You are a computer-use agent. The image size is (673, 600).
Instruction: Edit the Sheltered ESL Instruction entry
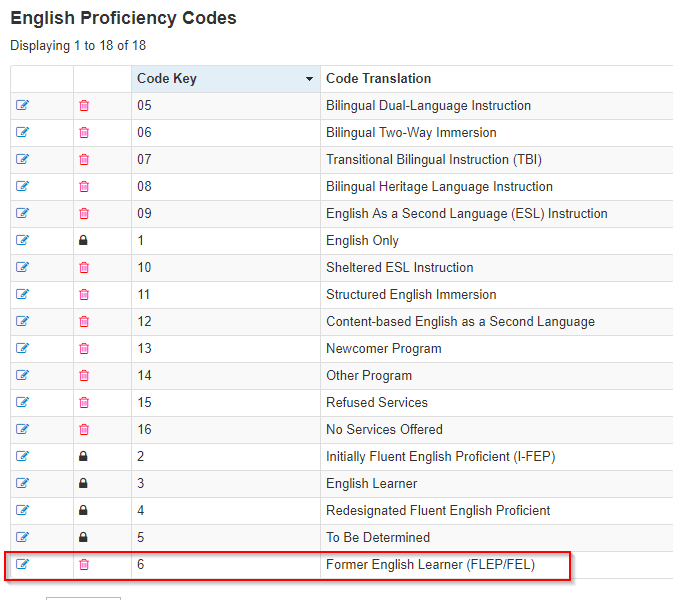23,267
